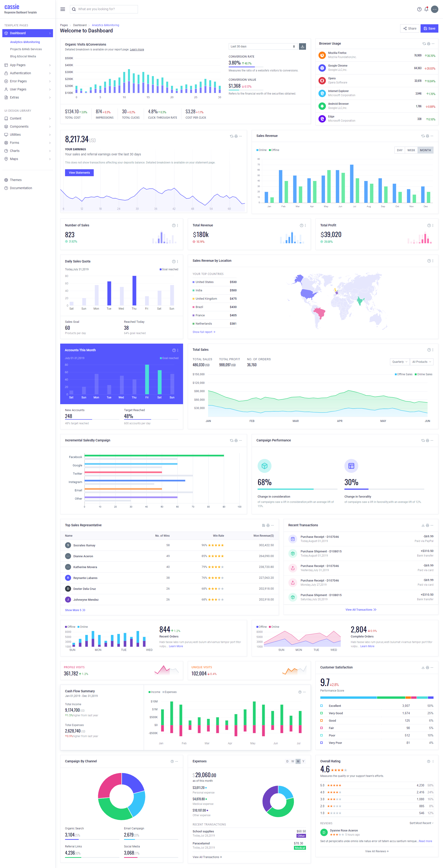Open help icon on Overall Rating card
This screenshot has width=443, height=868.
point(428,761)
